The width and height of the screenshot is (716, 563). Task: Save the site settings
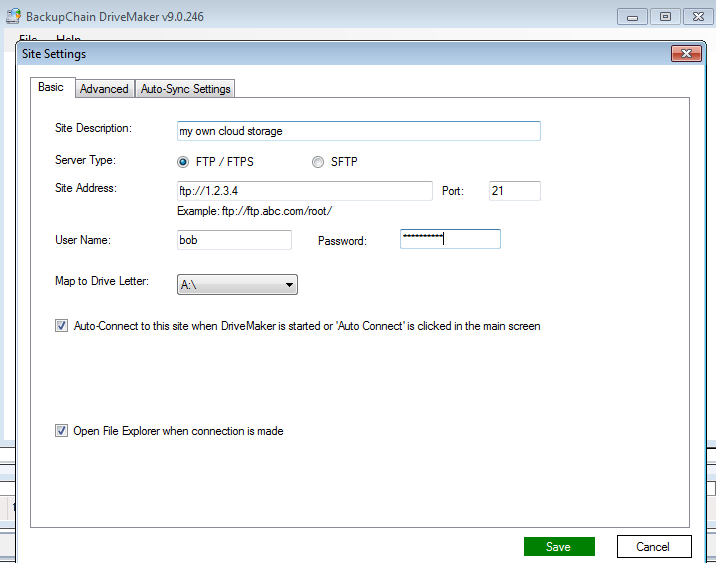tap(559, 547)
